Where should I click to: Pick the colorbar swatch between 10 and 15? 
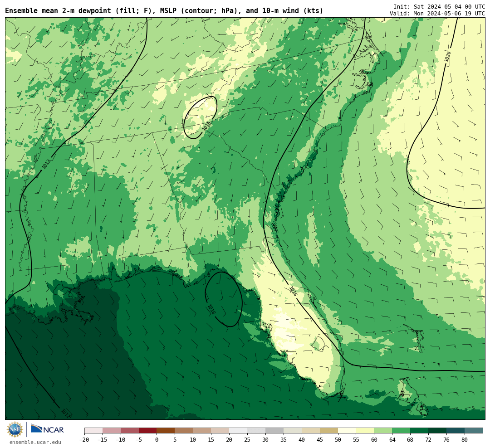[202, 431]
